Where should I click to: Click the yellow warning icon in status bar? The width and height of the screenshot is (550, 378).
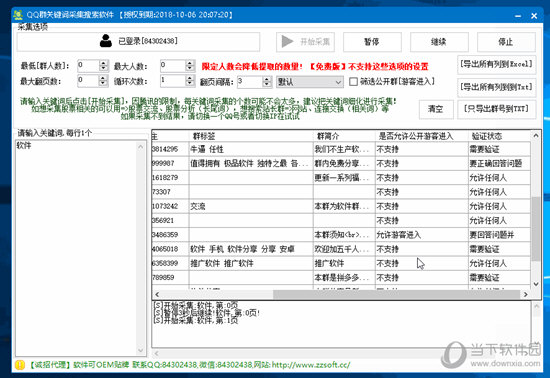(x=20, y=365)
